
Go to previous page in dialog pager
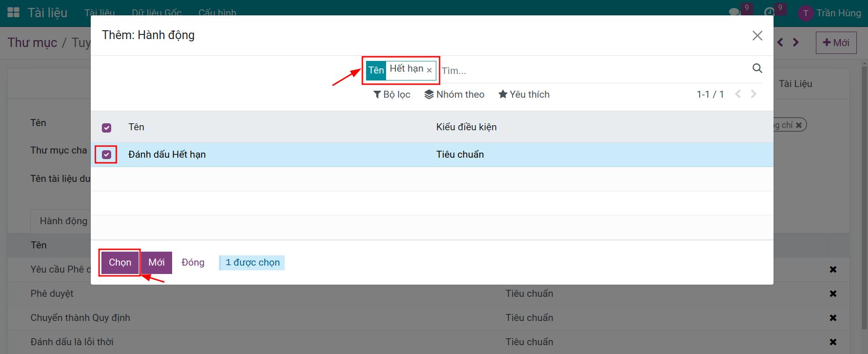coord(738,94)
